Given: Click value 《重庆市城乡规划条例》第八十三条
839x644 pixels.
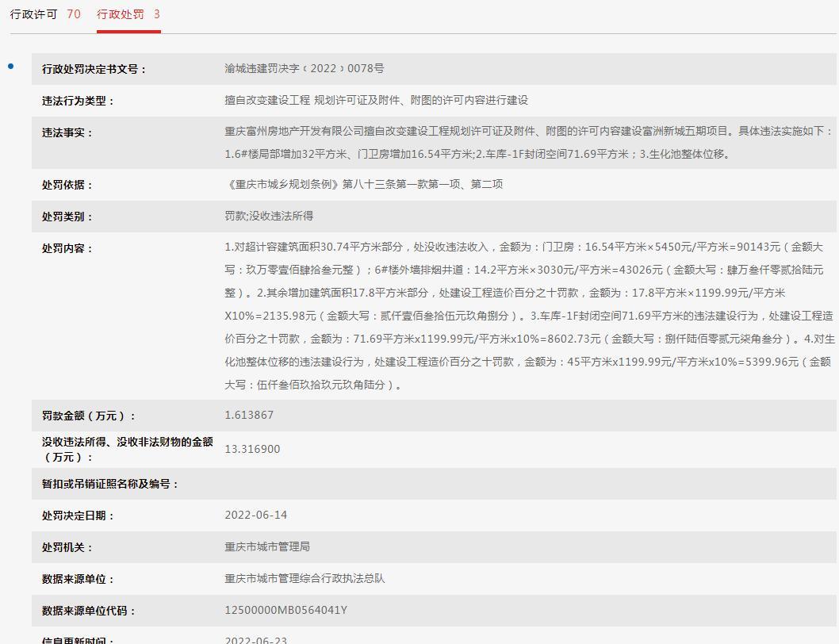Looking at the screenshot, I should (364, 184).
